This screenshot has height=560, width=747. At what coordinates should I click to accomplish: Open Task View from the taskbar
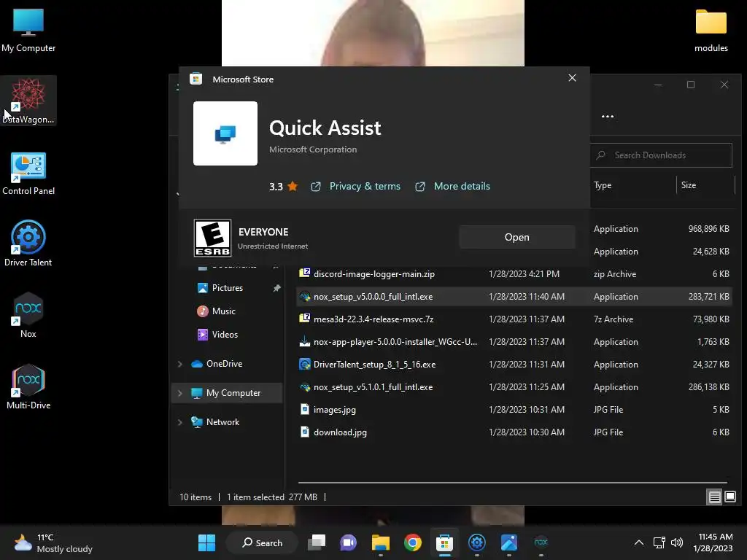click(x=317, y=542)
